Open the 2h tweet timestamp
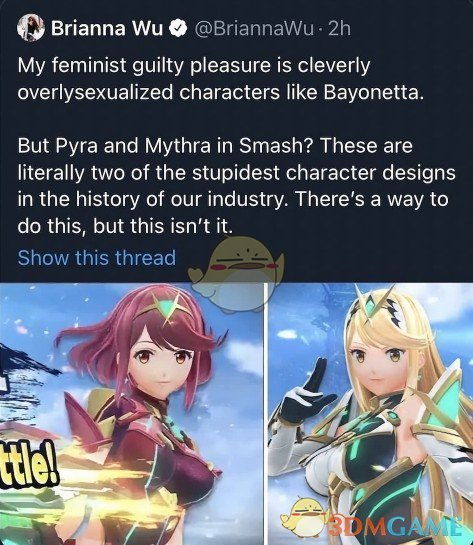This screenshot has width=473, height=545. 339,29
